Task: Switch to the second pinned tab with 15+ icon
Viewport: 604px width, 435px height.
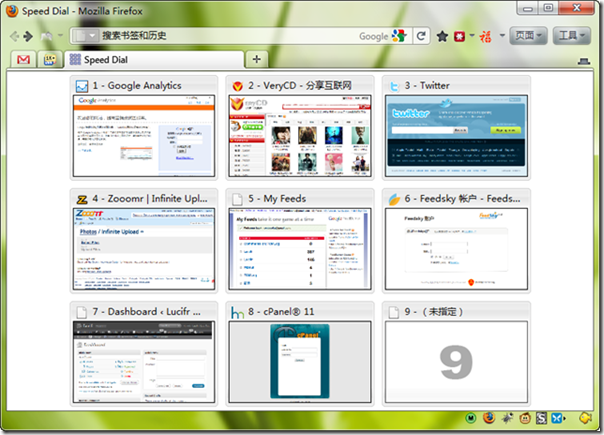Action: pos(50,60)
